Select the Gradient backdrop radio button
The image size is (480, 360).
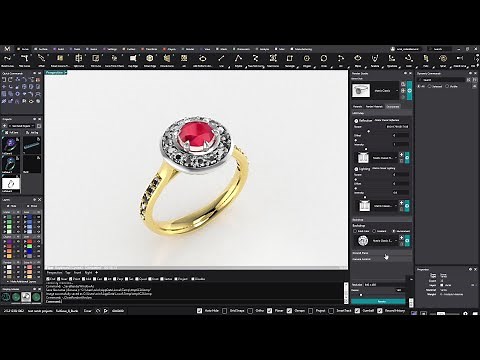coord(374,231)
